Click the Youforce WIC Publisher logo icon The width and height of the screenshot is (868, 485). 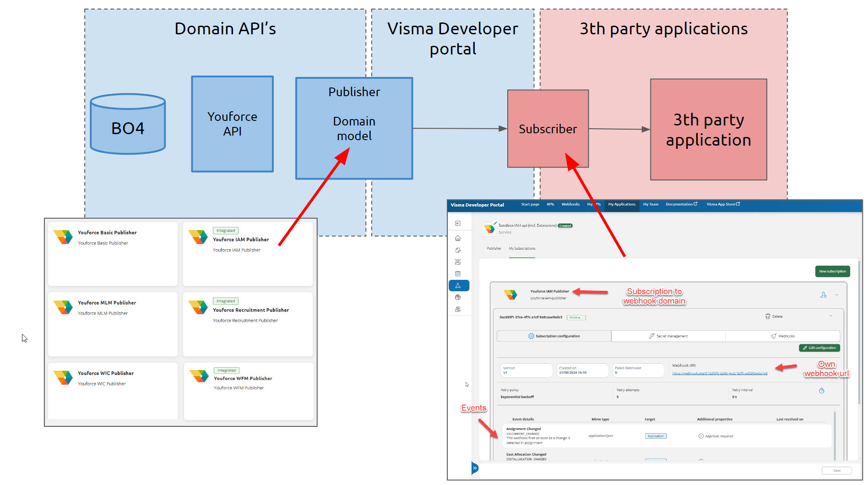point(63,378)
